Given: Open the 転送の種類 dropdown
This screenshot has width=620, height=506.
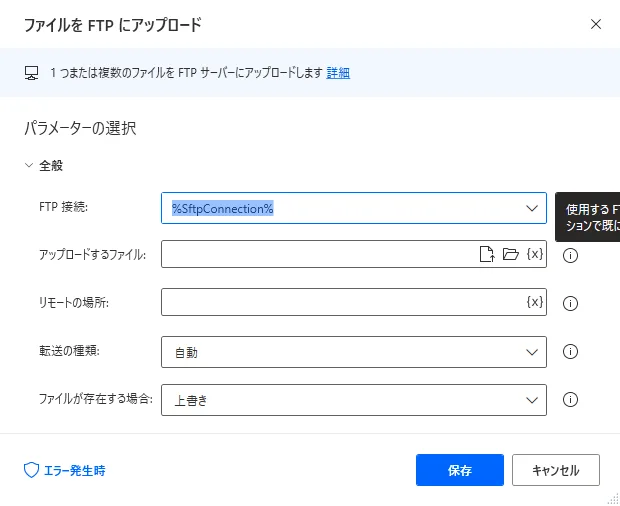Looking at the screenshot, I should coord(531,352).
